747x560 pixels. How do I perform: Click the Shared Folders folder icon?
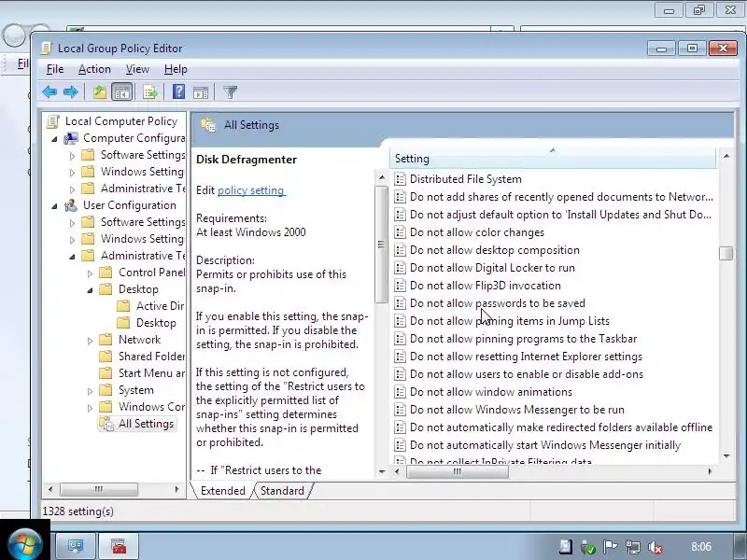point(106,357)
